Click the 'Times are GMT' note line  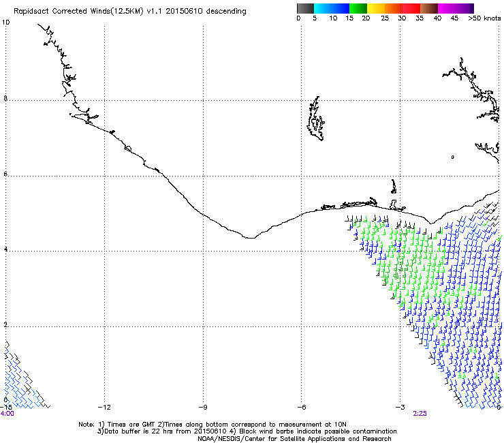click(x=212, y=425)
